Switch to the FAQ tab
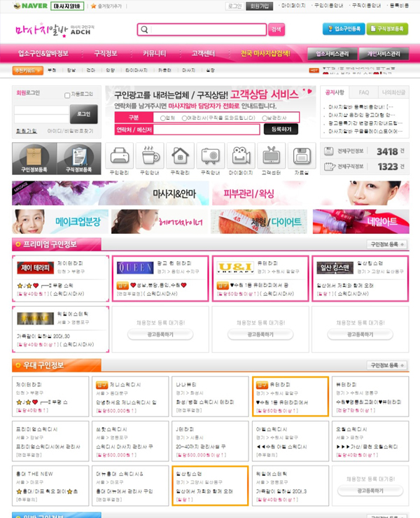The width and height of the screenshot is (420, 518). (364, 92)
